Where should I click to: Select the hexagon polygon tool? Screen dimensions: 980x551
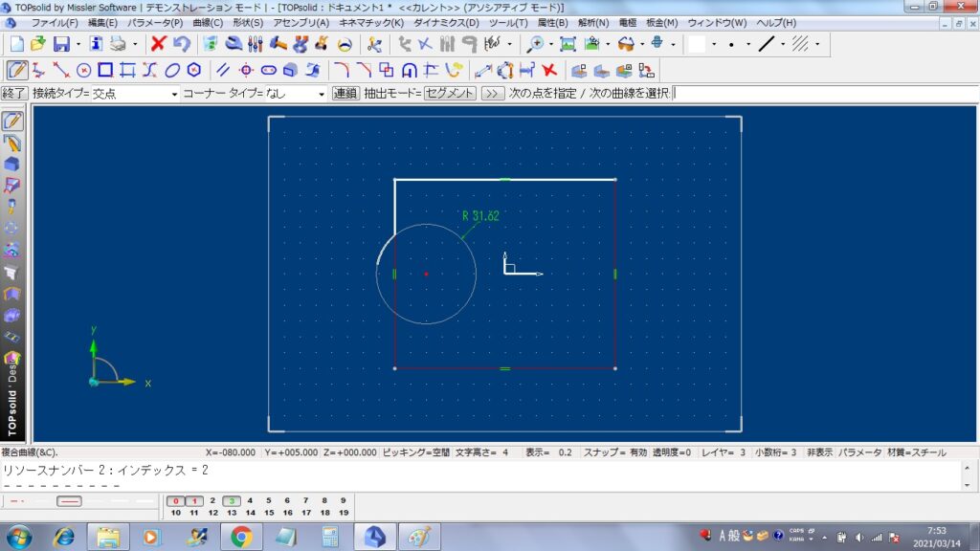(194, 70)
